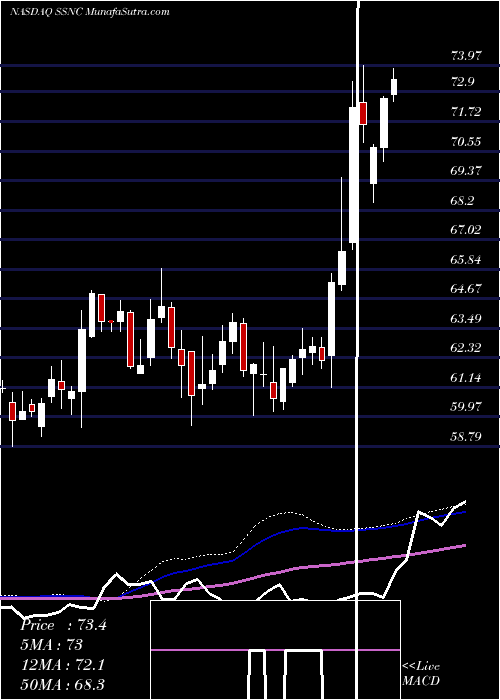Image resolution: width=500 pixels, height=700 pixels.
Task: Click the tall white candlestick spanning 67 to 72
Action: click(353, 175)
